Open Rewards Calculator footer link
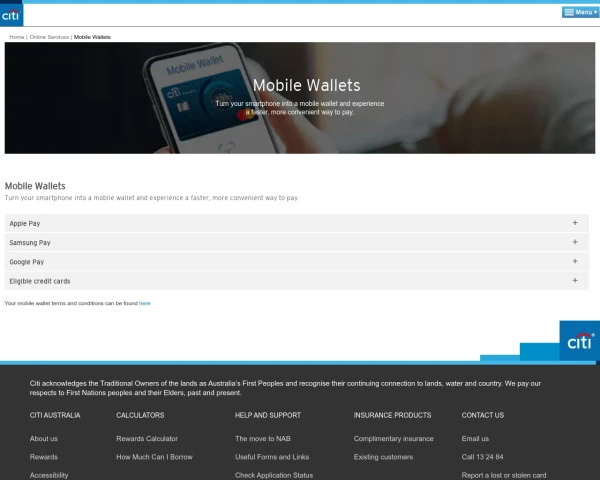 click(147, 439)
